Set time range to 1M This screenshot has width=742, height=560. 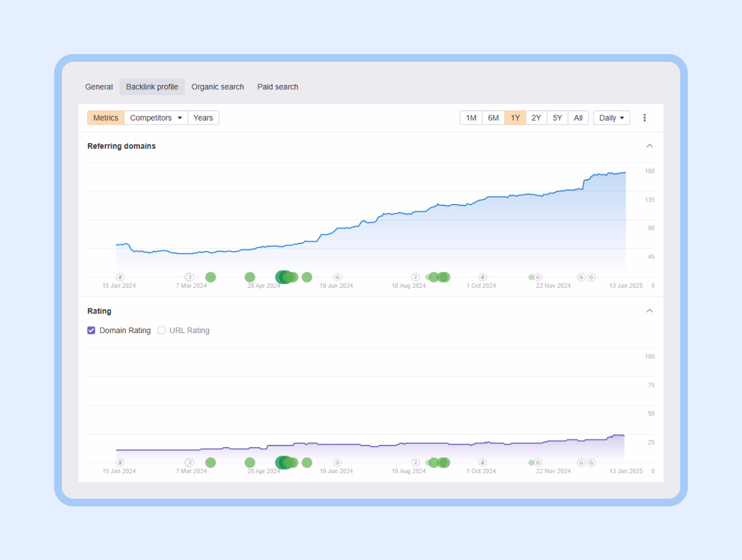click(471, 118)
